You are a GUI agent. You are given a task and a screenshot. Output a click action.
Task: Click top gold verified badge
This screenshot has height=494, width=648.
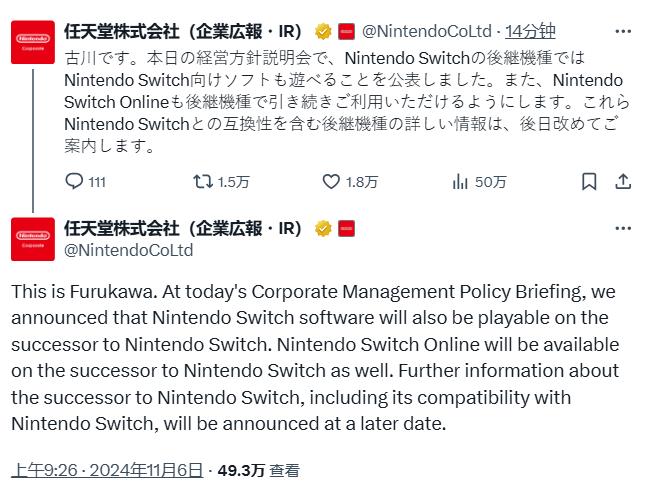coord(323,29)
